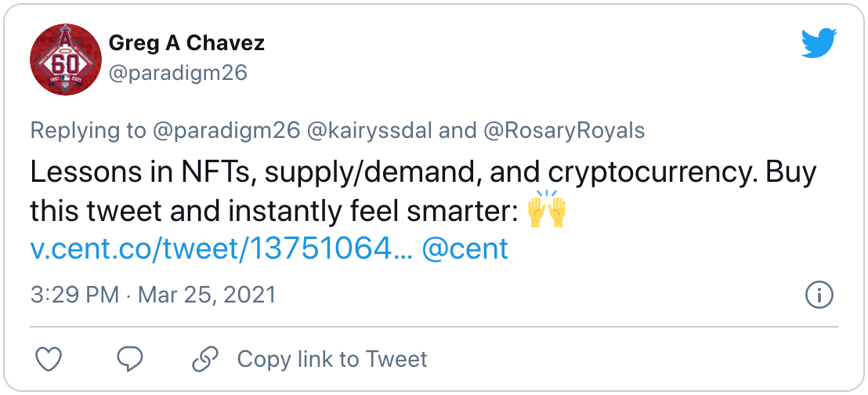868x395 pixels.
Task: Click the raised hands emoji
Action: click(x=546, y=208)
